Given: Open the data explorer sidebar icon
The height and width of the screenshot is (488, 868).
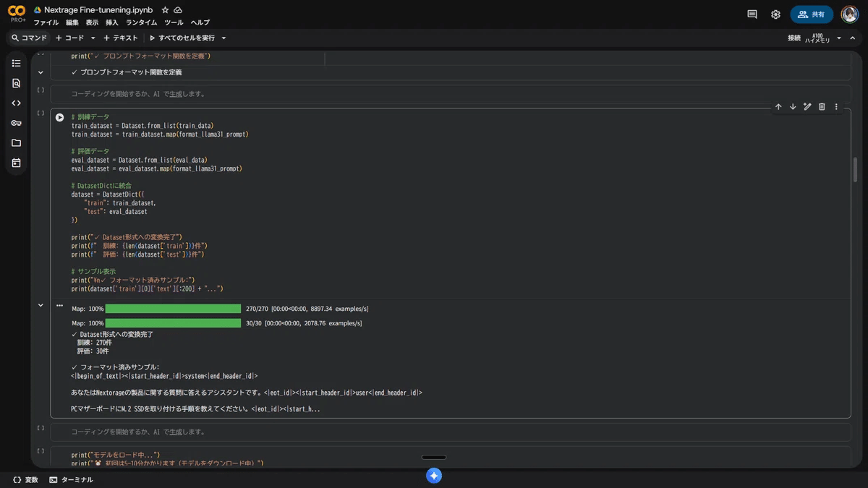Looking at the screenshot, I should (x=17, y=163).
